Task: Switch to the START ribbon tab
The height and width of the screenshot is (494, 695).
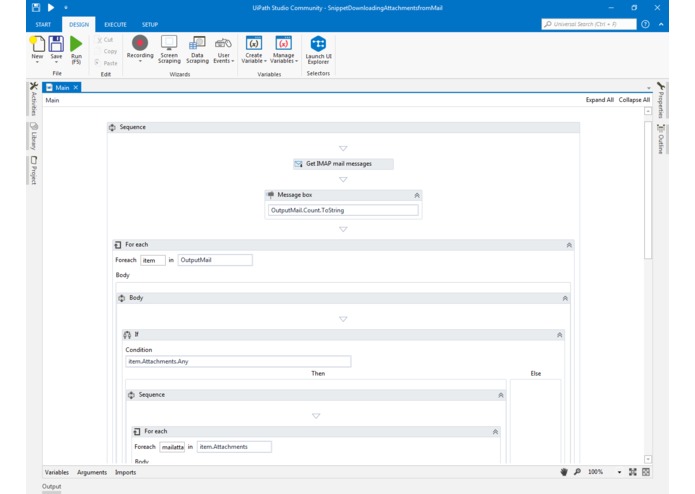Action: [43, 24]
